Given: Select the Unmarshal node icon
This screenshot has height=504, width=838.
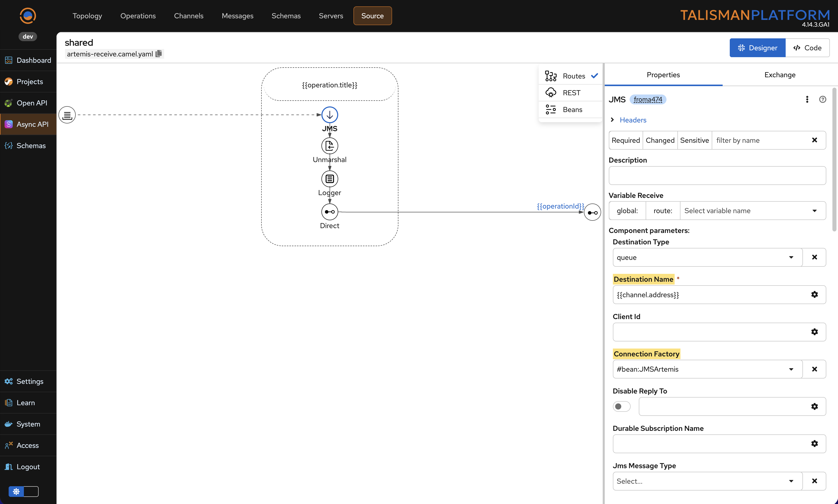Looking at the screenshot, I should click(329, 146).
